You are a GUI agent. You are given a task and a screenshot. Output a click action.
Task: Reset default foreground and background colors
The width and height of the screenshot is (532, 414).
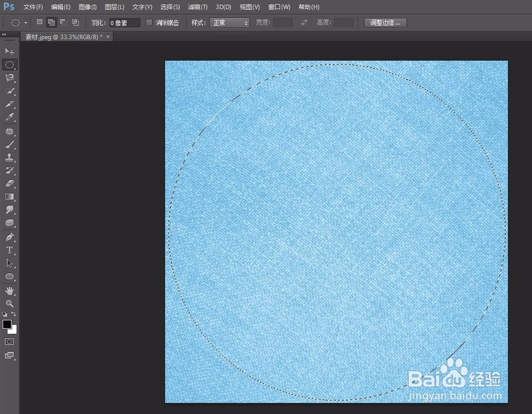point(4,314)
